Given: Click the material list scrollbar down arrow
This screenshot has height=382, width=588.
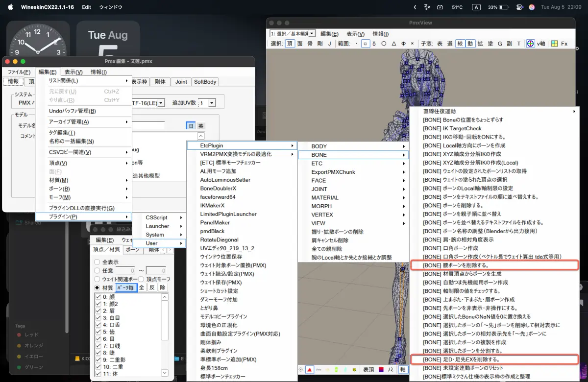Looking at the screenshot, I should point(165,373).
